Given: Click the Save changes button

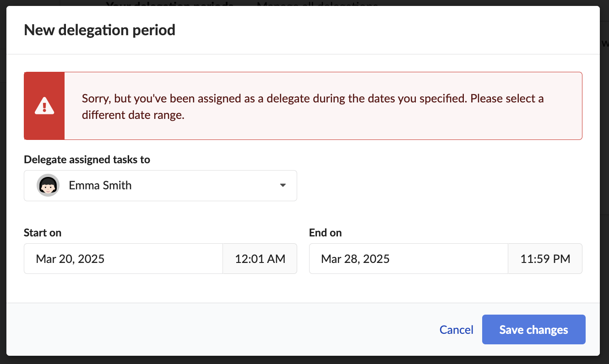Looking at the screenshot, I should tap(534, 330).
